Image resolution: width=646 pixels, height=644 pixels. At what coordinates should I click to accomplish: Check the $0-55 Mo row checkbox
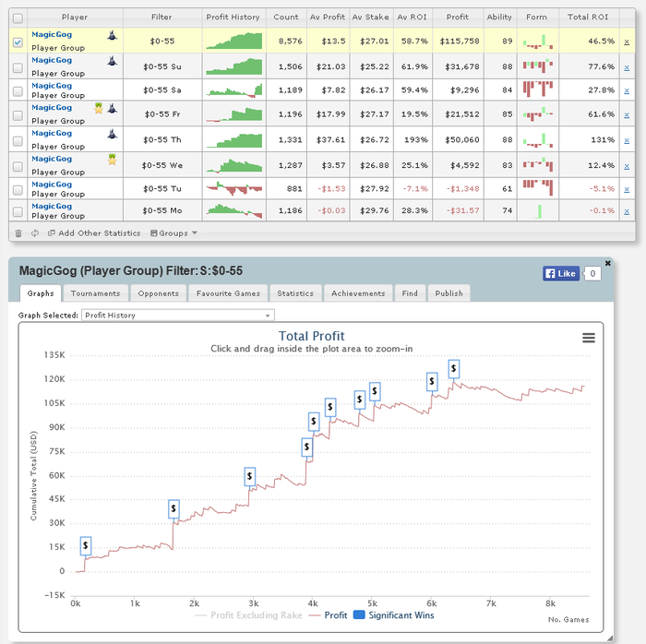(x=18, y=211)
